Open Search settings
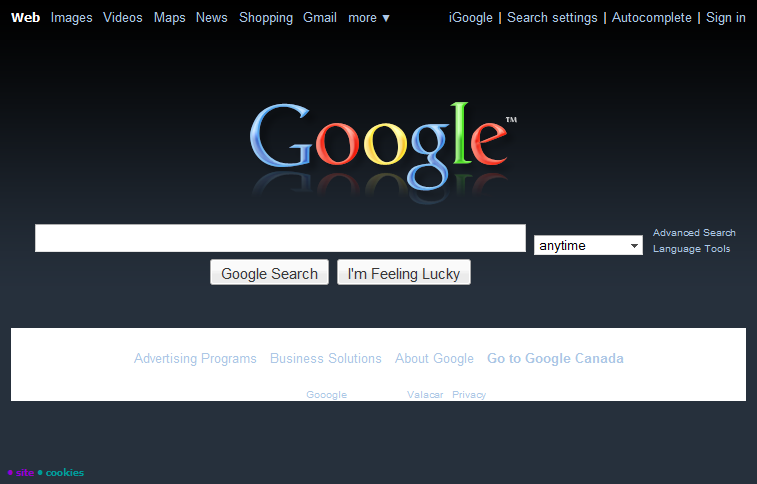The height and width of the screenshot is (484, 757). click(552, 18)
